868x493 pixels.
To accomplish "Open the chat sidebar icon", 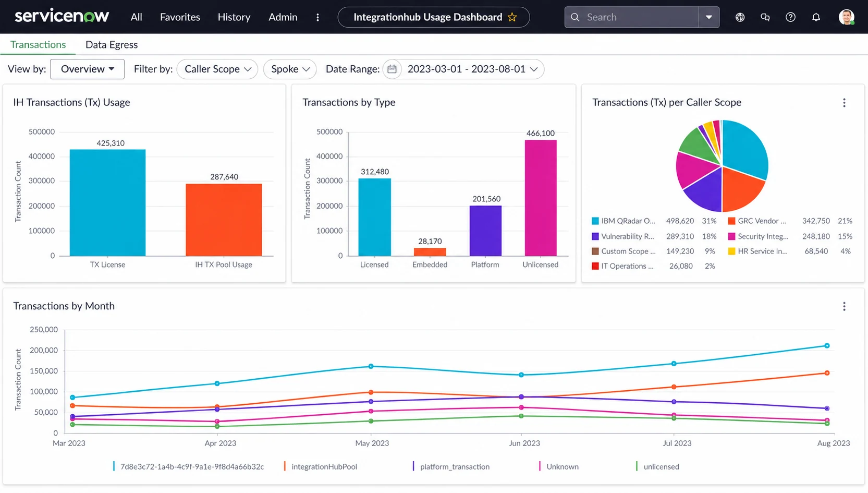I will coord(765,17).
